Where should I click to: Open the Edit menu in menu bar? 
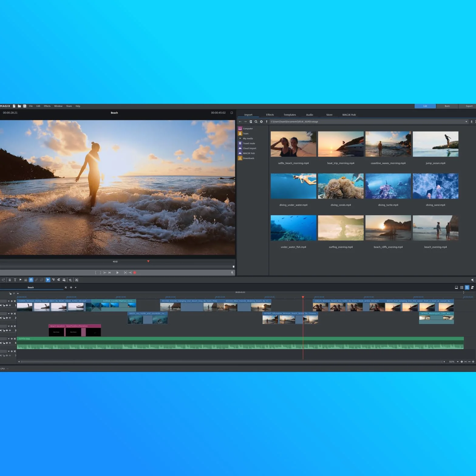click(38, 106)
